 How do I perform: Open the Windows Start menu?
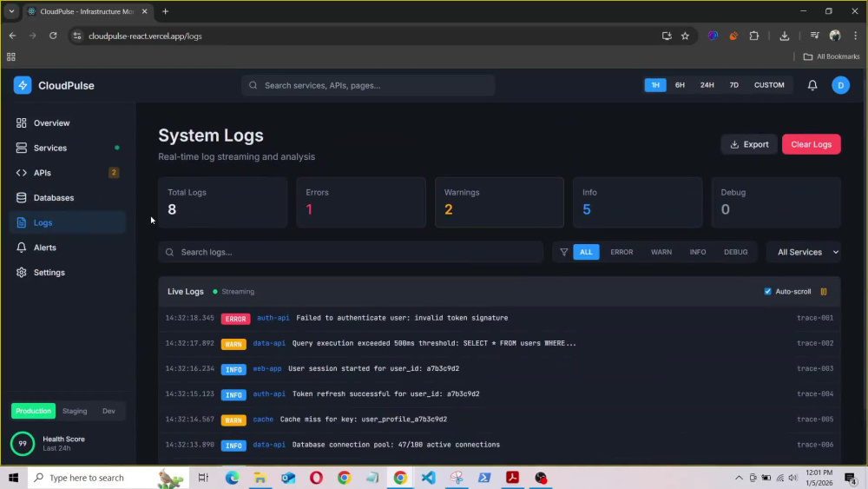tap(13, 478)
